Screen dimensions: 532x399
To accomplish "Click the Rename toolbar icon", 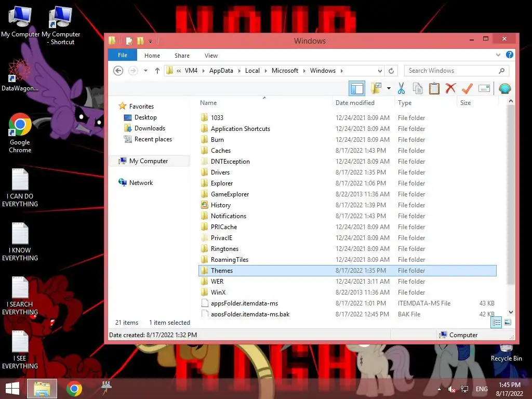I will tap(484, 88).
